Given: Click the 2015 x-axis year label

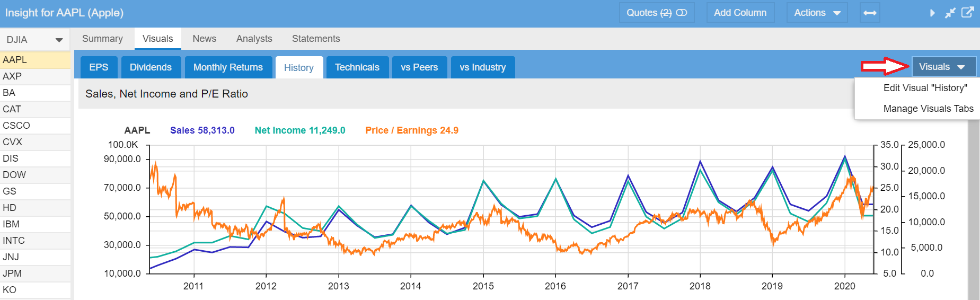Looking at the screenshot, I should pyautogui.click(x=483, y=286).
